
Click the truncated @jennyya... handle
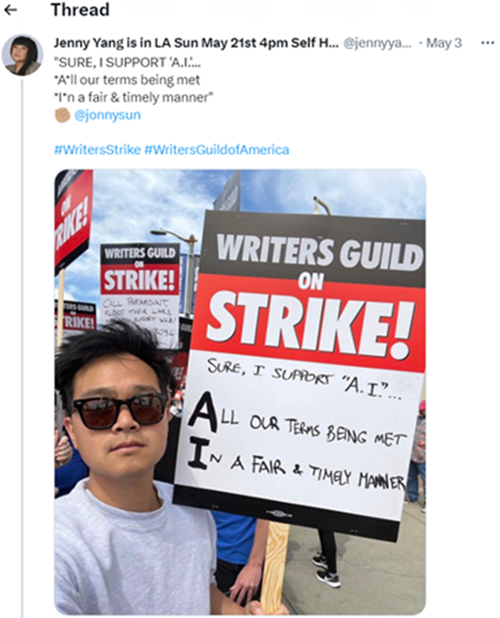377,43
